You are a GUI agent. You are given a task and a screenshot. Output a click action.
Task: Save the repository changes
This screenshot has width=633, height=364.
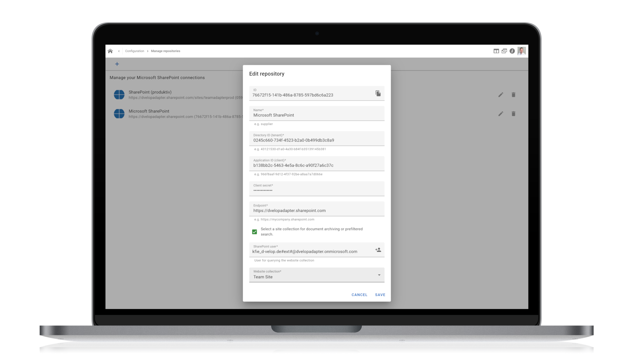tap(380, 294)
